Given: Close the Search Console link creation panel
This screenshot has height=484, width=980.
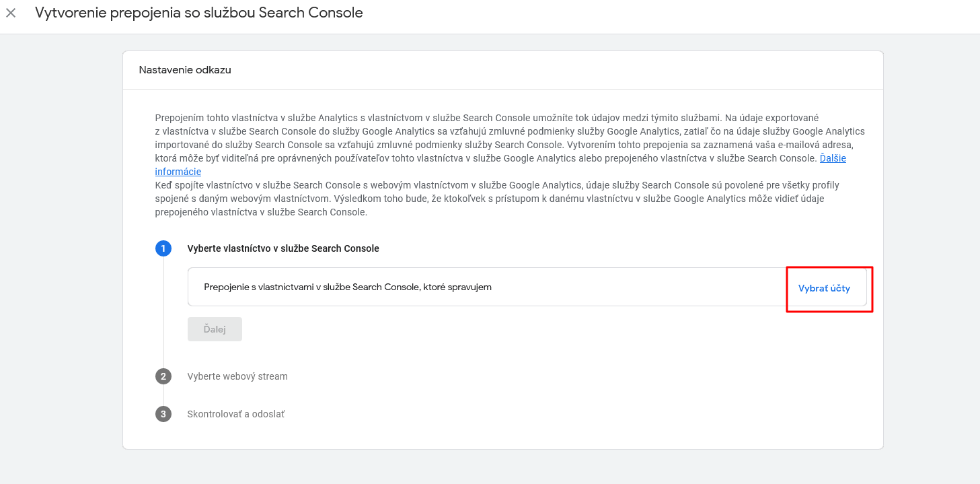Looking at the screenshot, I should [11, 13].
